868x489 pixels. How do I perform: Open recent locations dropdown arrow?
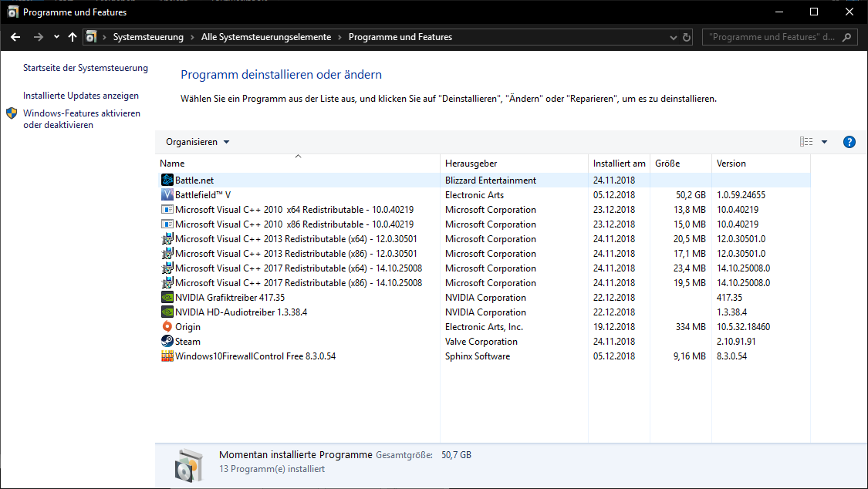[x=56, y=37]
